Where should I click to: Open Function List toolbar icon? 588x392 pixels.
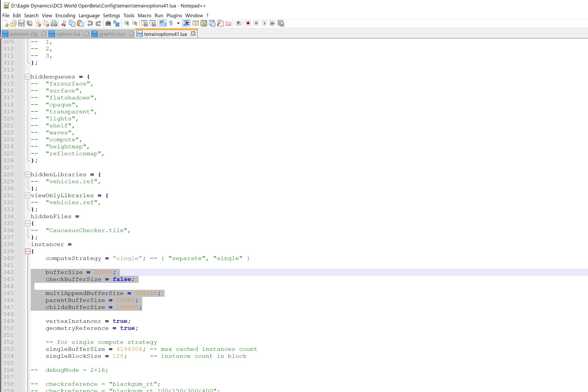[x=220, y=24]
